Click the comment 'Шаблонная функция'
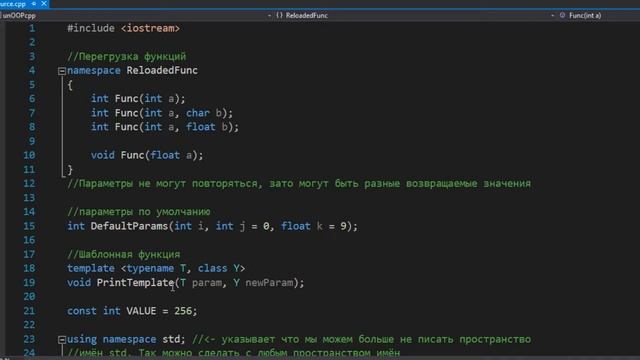This screenshot has width=640, height=360. (x=123, y=254)
